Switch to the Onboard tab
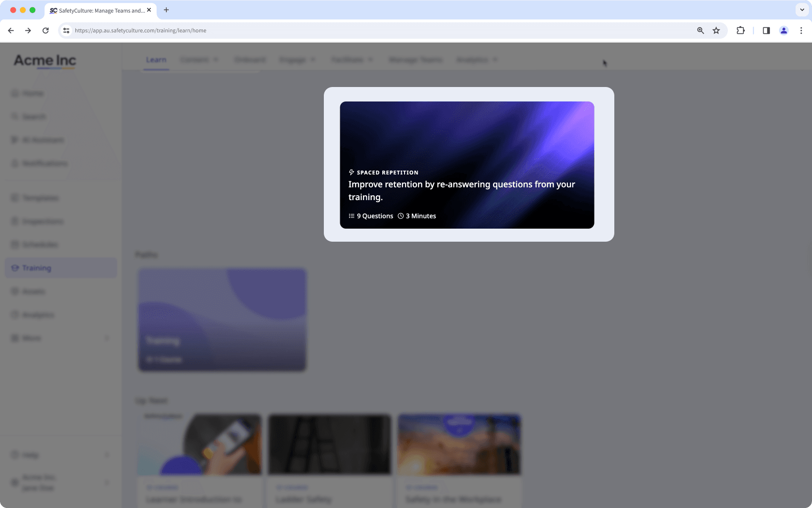812x508 pixels. click(x=250, y=59)
